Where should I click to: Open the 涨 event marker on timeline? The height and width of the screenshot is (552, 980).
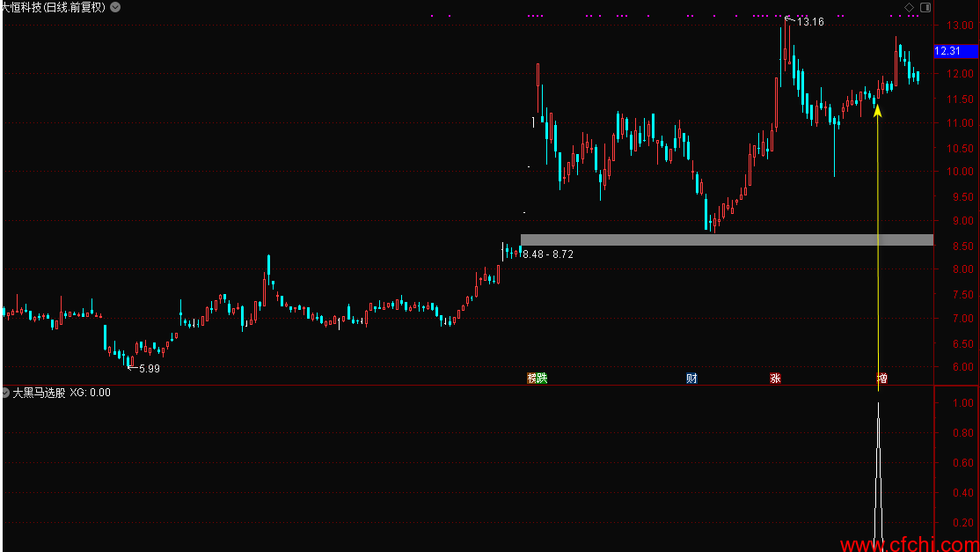click(775, 379)
